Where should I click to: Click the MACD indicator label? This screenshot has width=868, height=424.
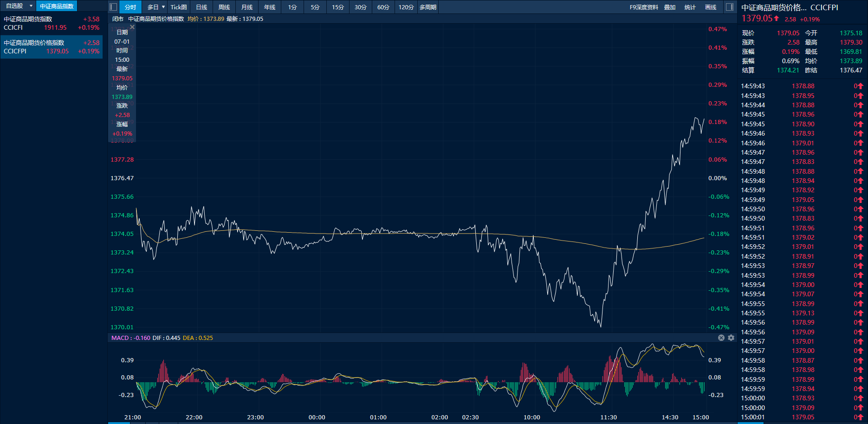(x=120, y=338)
